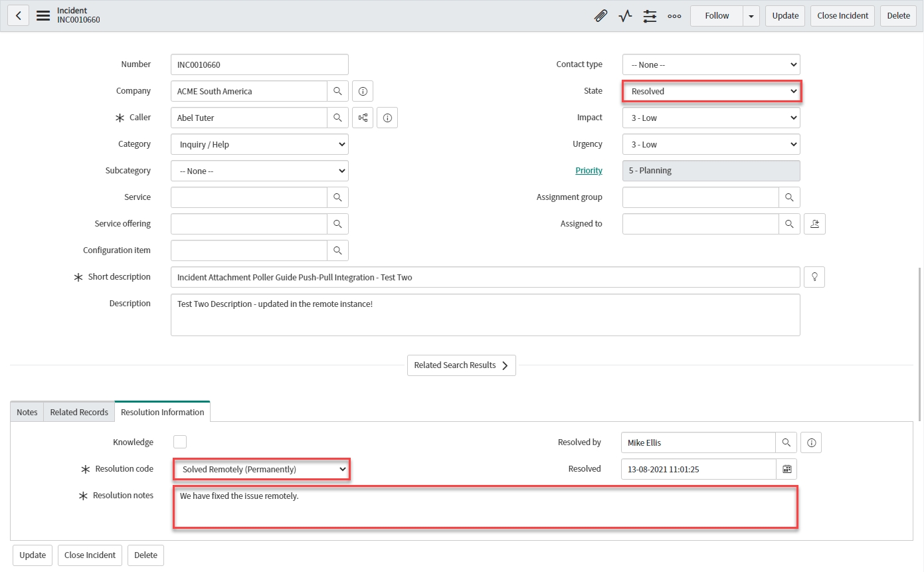924x572 pixels.
Task: Expand the Follow button dropdown arrow
Action: (x=751, y=16)
